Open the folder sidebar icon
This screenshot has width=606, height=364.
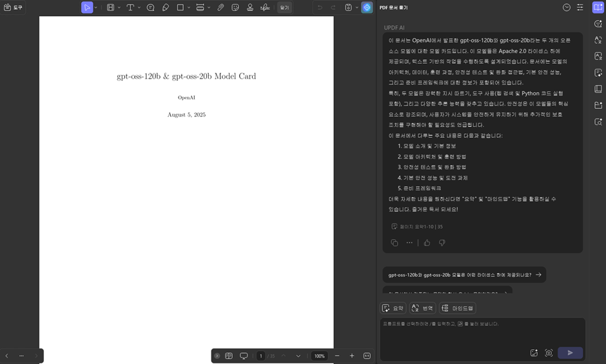click(598, 105)
